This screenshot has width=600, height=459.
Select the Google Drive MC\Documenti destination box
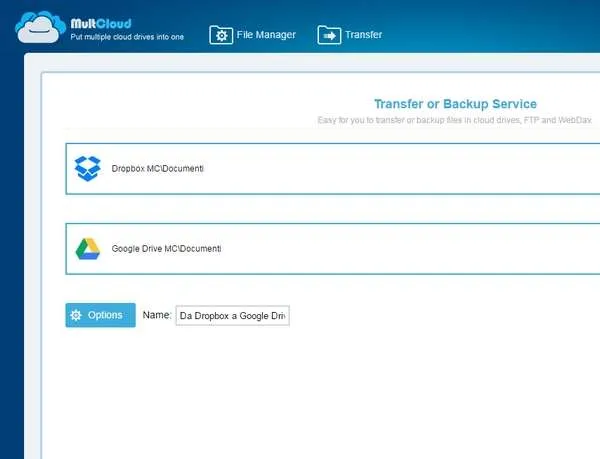click(333, 249)
